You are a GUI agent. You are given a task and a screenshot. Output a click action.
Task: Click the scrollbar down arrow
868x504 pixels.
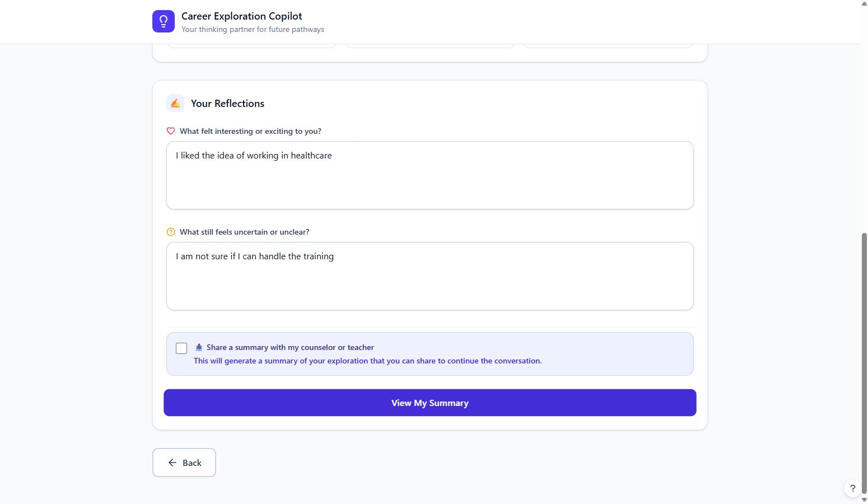coord(864,500)
